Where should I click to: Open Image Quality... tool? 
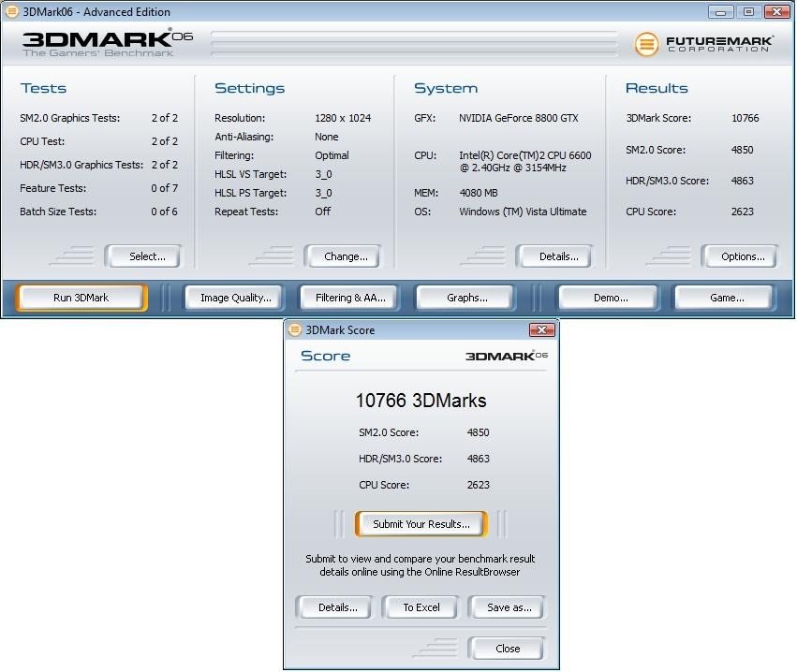tap(235, 298)
